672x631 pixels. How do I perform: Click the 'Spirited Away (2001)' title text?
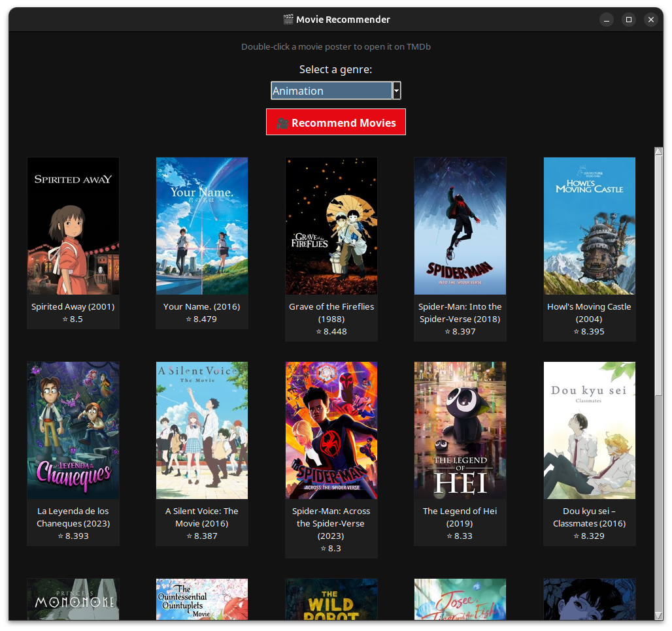point(73,307)
